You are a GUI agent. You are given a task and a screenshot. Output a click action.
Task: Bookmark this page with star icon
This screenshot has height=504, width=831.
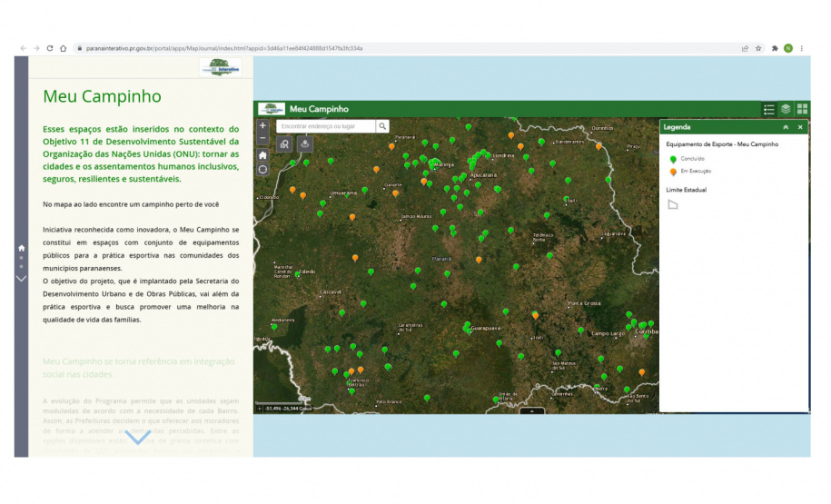[758, 48]
